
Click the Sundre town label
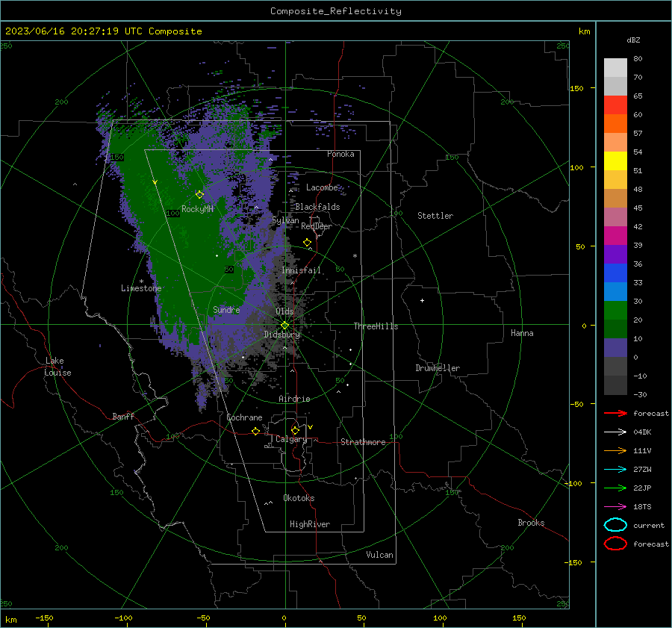pos(226,309)
